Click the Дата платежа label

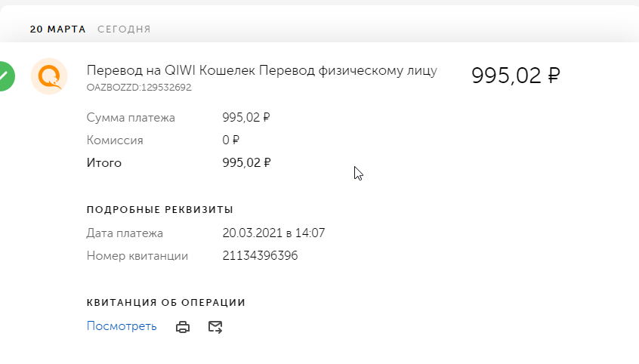coord(125,233)
